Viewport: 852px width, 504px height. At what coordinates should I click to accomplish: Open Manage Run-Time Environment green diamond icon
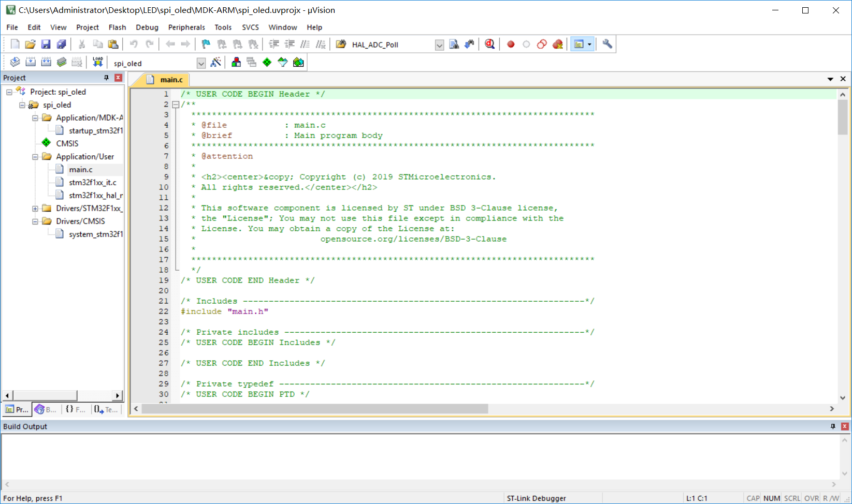point(267,63)
